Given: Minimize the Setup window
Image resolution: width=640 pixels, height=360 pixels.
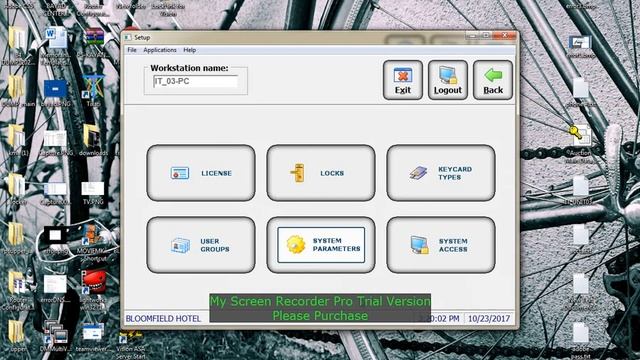Looking at the screenshot, I should [473, 36].
